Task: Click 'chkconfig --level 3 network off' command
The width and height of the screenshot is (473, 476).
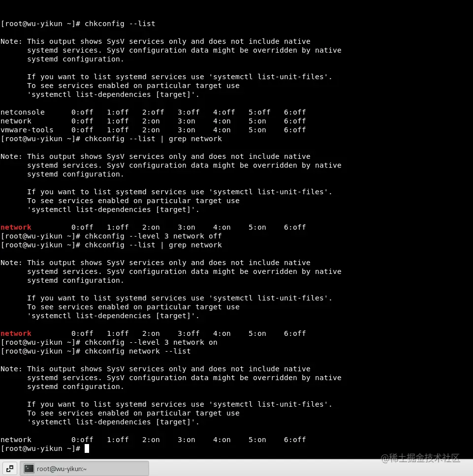Action: tap(153, 236)
